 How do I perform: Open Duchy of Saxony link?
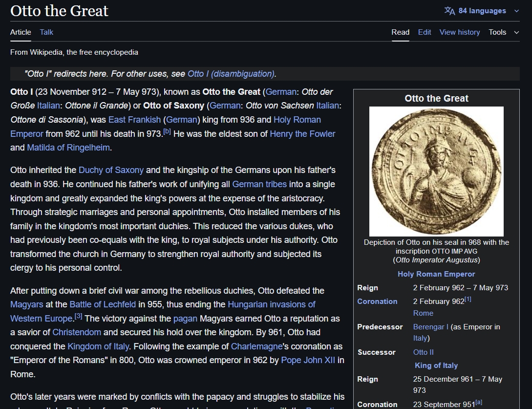(111, 170)
